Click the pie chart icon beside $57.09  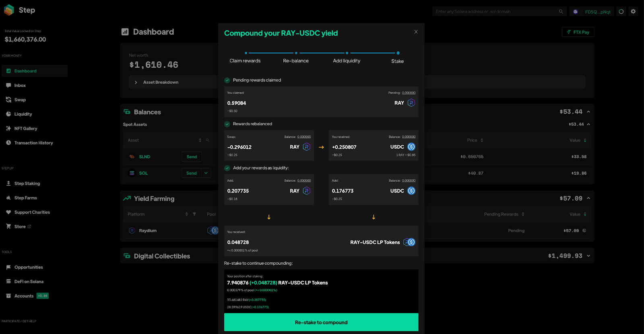click(584, 230)
